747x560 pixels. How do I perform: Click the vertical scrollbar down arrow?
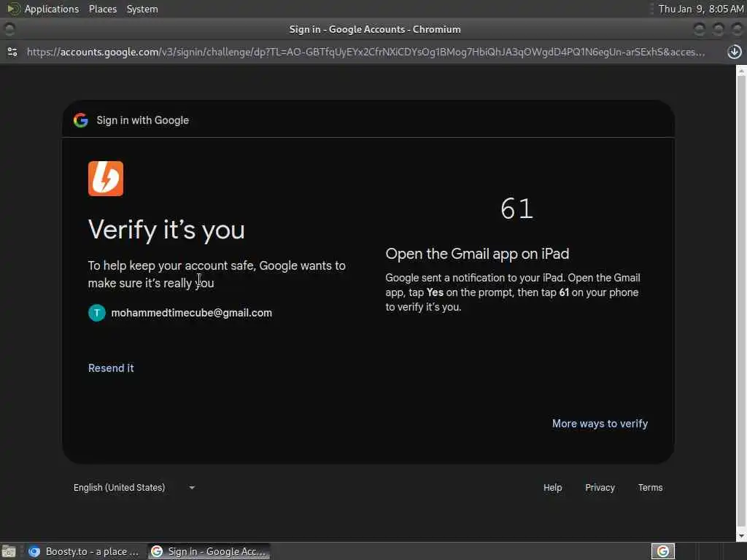coord(741,536)
